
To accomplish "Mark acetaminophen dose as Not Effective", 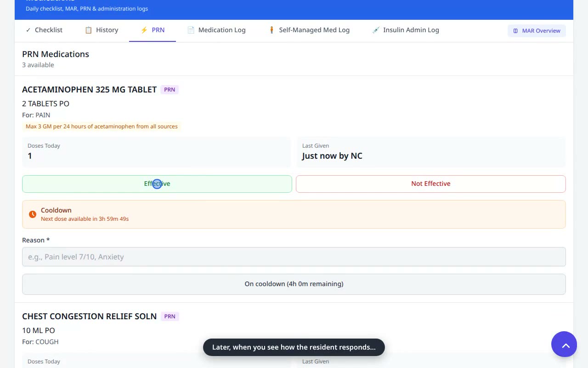I will click(x=430, y=184).
